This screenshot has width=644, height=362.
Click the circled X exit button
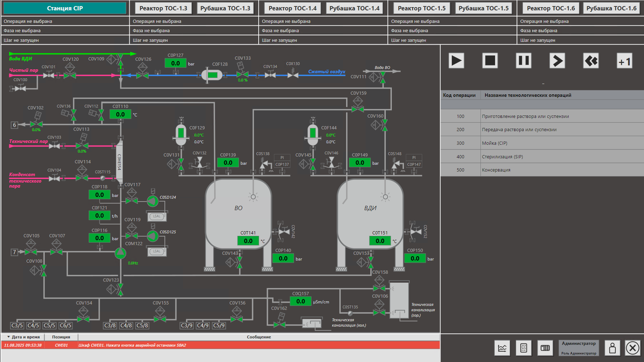(x=633, y=348)
